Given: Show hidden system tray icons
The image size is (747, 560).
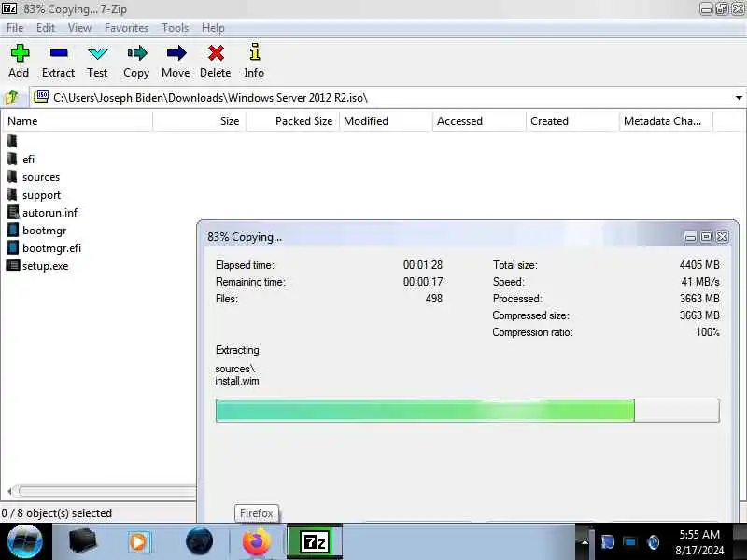Looking at the screenshot, I should pyautogui.click(x=585, y=542).
